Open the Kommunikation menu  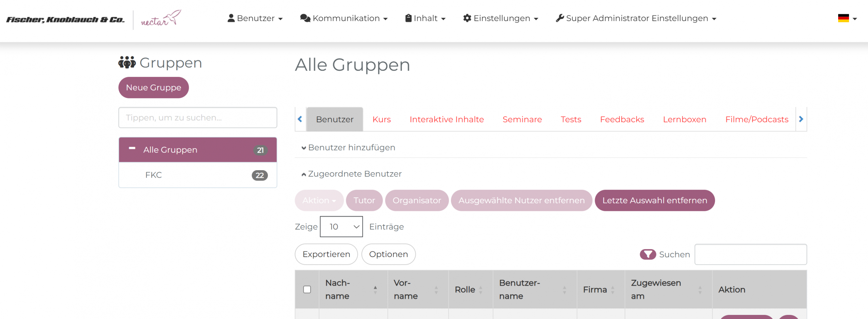coord(344,18)
